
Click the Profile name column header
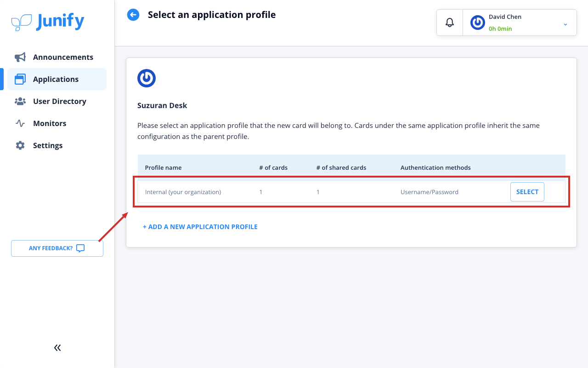point(164,167)
